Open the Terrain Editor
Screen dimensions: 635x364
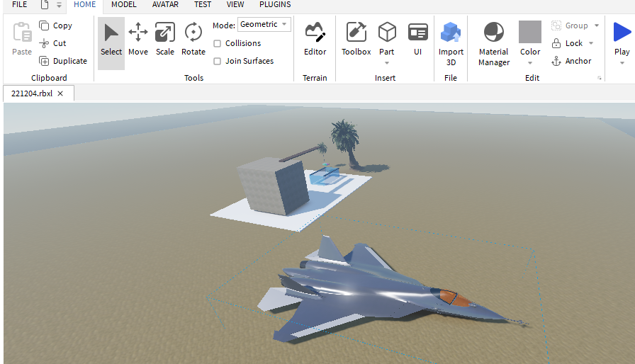[315, 39]
